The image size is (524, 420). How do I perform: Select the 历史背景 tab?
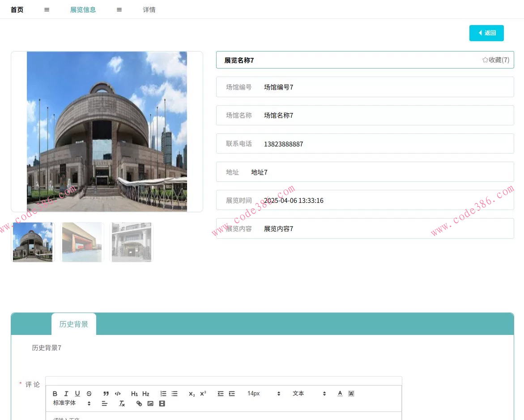click(73, 324)
